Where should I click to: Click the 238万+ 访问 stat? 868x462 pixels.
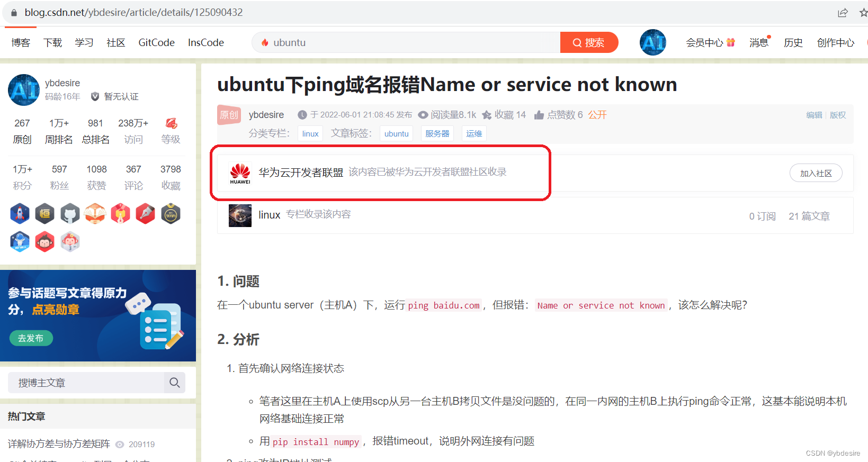[x=133, y=131]
